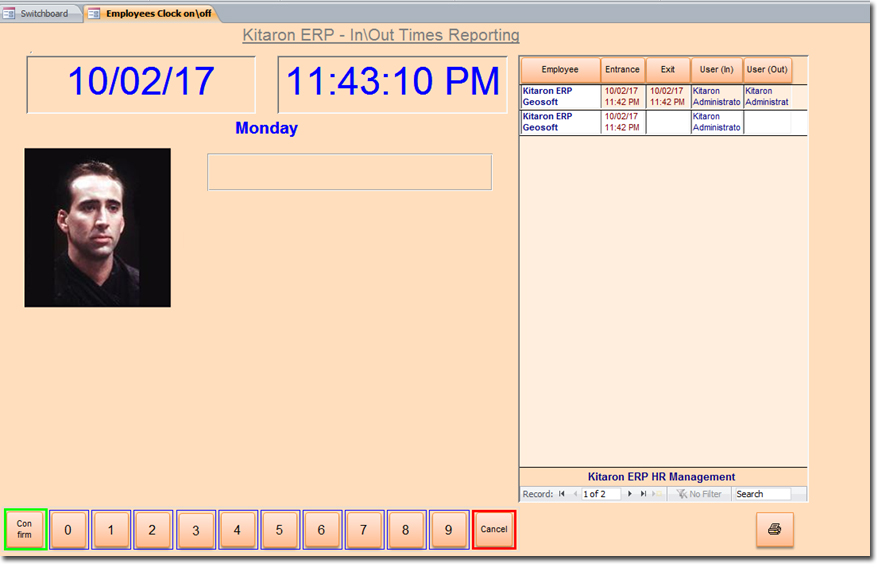
Task: Click the Employee column header
Action: point(560,70)
